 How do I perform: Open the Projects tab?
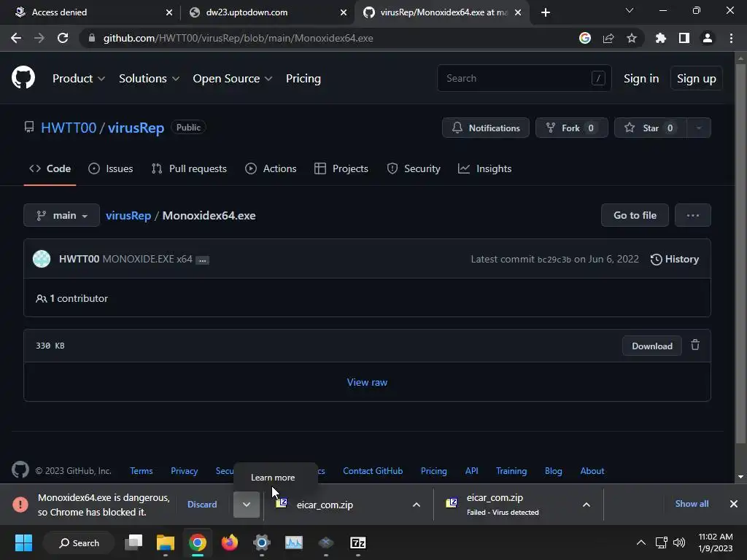341,168
